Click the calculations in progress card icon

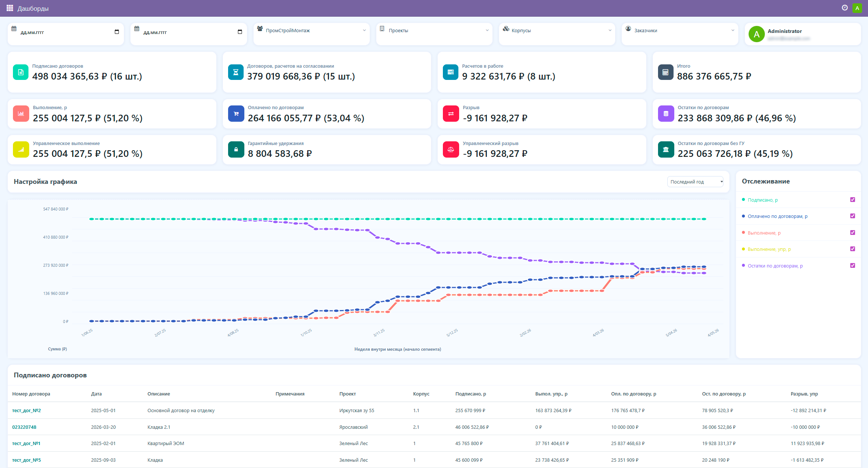(451, 72)
